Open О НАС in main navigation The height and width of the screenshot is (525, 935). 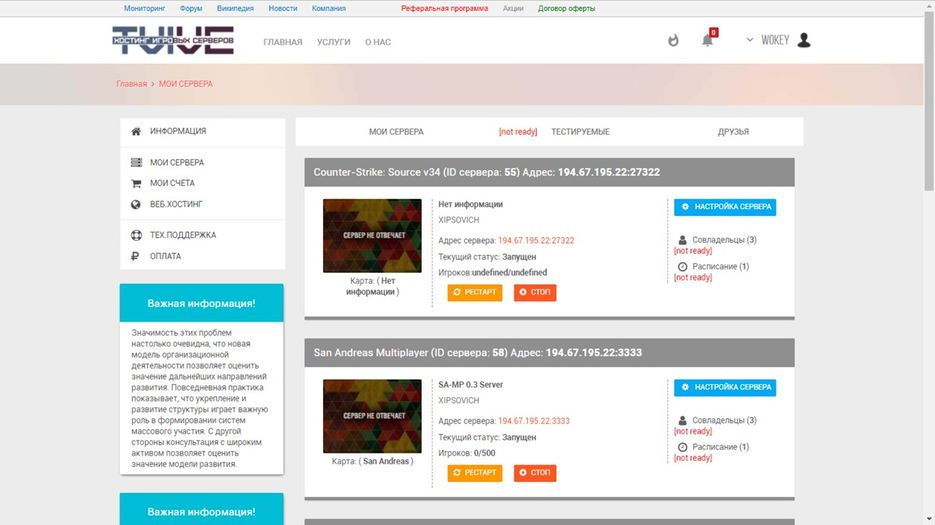coord(377,42)
